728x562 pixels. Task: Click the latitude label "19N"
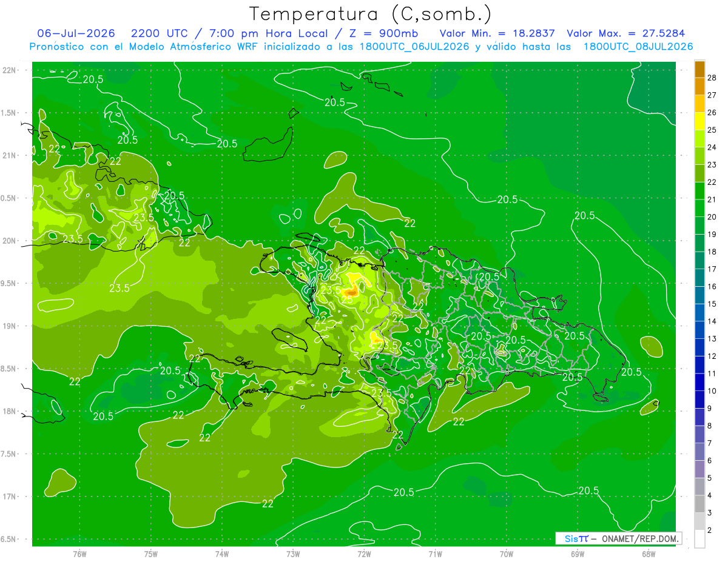pyautogui.click(x=10, y=326)
